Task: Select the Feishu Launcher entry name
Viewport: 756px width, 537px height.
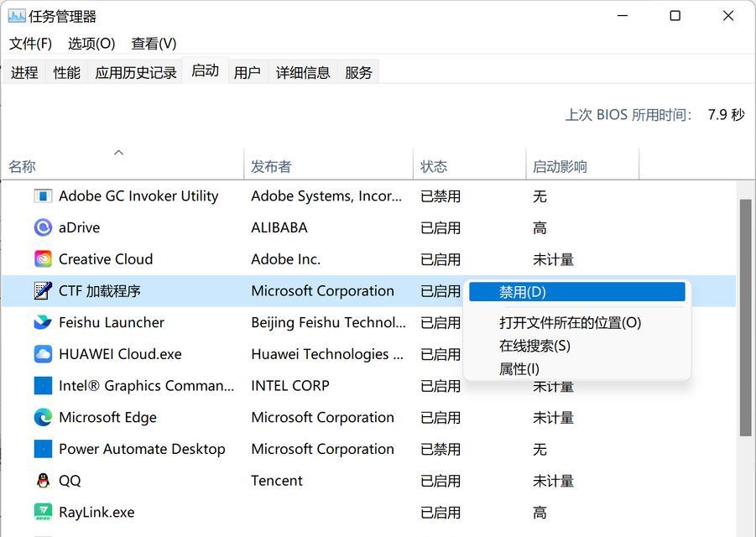Action: pyautogui.click(x=112, y=322)
